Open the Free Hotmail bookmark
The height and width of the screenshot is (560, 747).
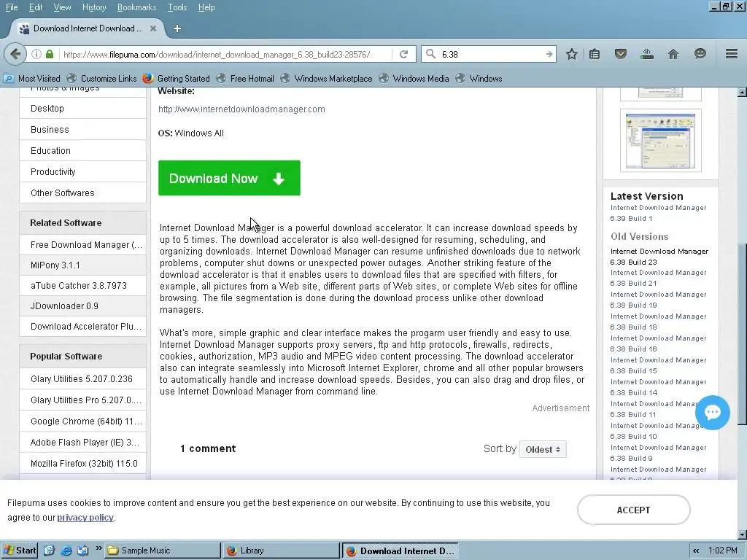pyautogui.click(x=245, y=79)
